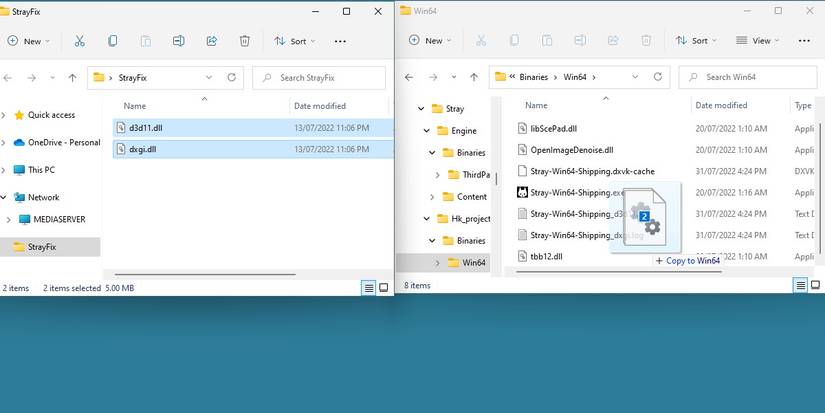This screenshot has height=413, width=825.
Task: Open Quick access in navigation pane
Action: point(52,115)
